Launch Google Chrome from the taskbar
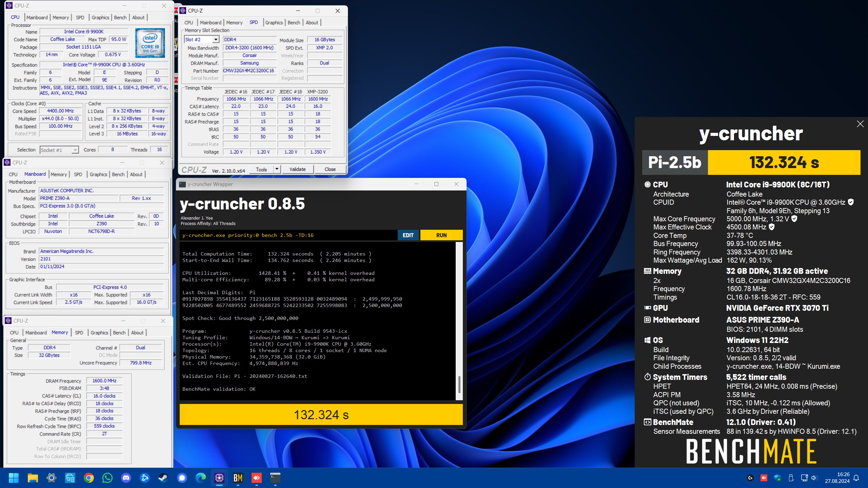Screen dimensions: 868x488 click(x=88, y=478)
